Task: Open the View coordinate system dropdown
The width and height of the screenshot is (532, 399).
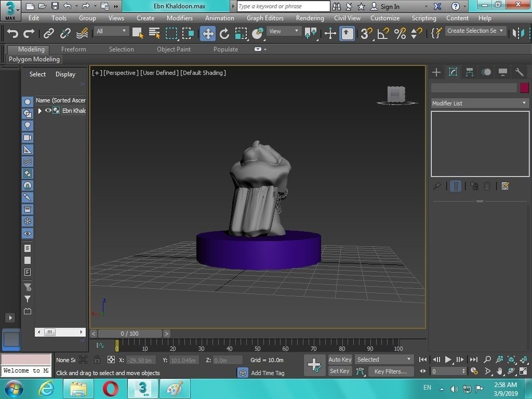Action: click(x=284, y=31)
